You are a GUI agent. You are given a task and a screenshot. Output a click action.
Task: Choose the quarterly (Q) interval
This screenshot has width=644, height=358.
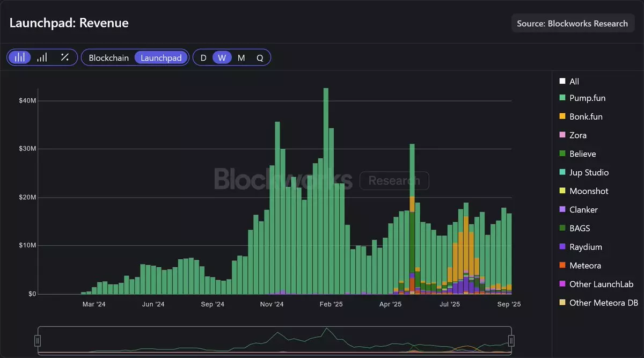[260, 57]
